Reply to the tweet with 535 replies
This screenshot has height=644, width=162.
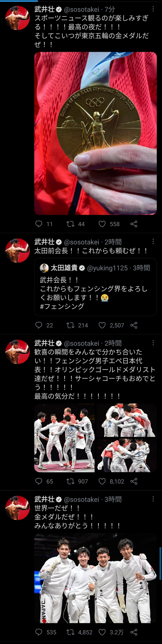pyautogui.click(x=39, y=632)
